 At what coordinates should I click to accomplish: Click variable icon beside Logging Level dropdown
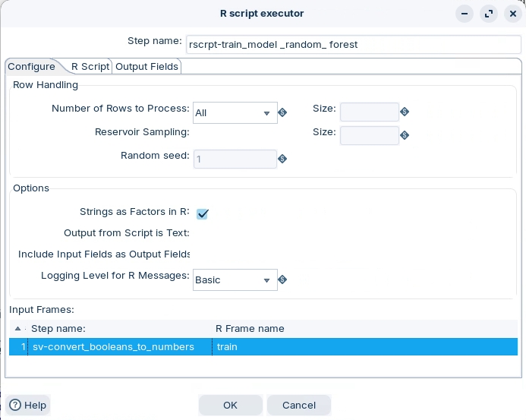282,279
